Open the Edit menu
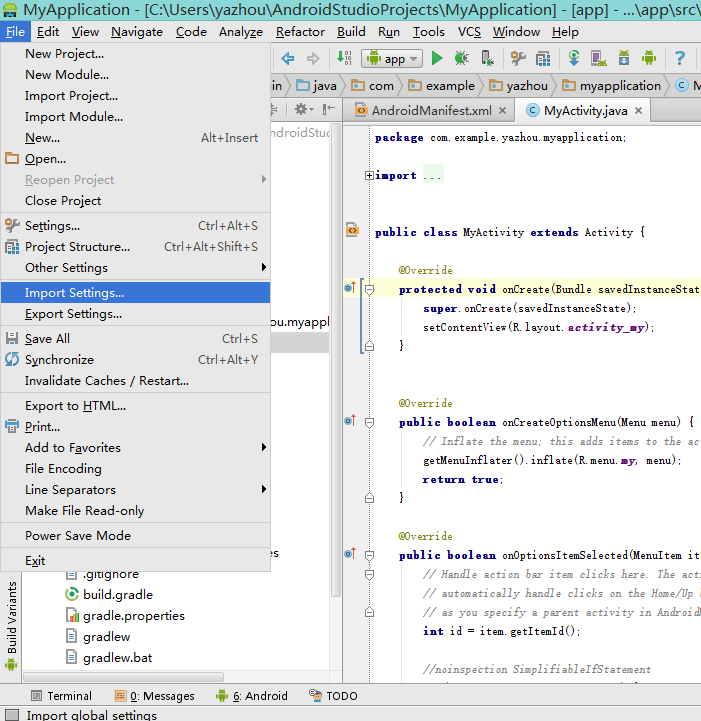The image size is (701, 721). coord(48,32)
